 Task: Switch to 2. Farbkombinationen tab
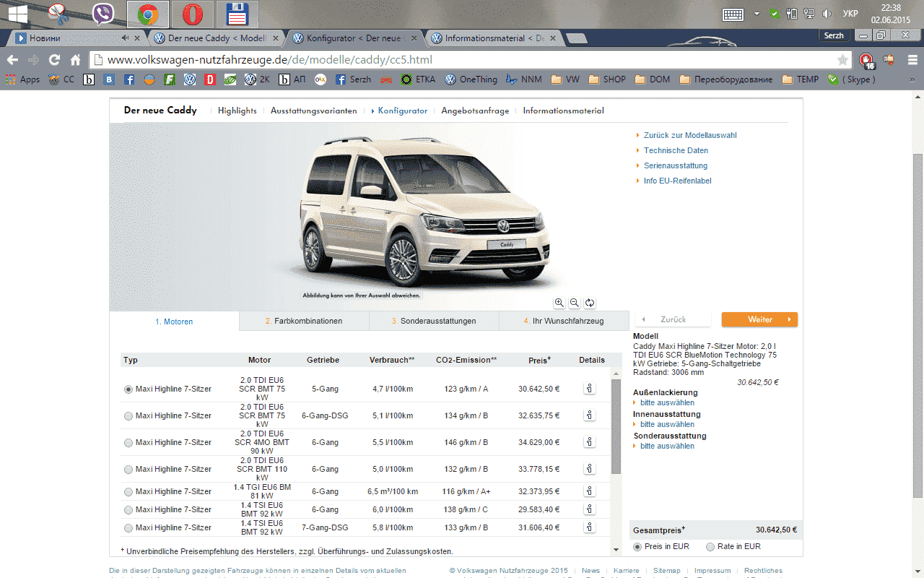(304, 321)
